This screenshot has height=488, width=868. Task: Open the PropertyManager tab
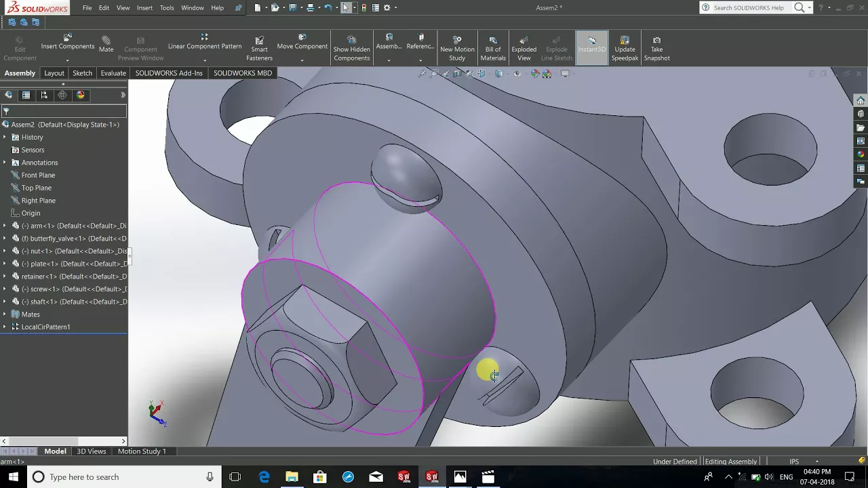pyautogui.click(x=26, y=95)
